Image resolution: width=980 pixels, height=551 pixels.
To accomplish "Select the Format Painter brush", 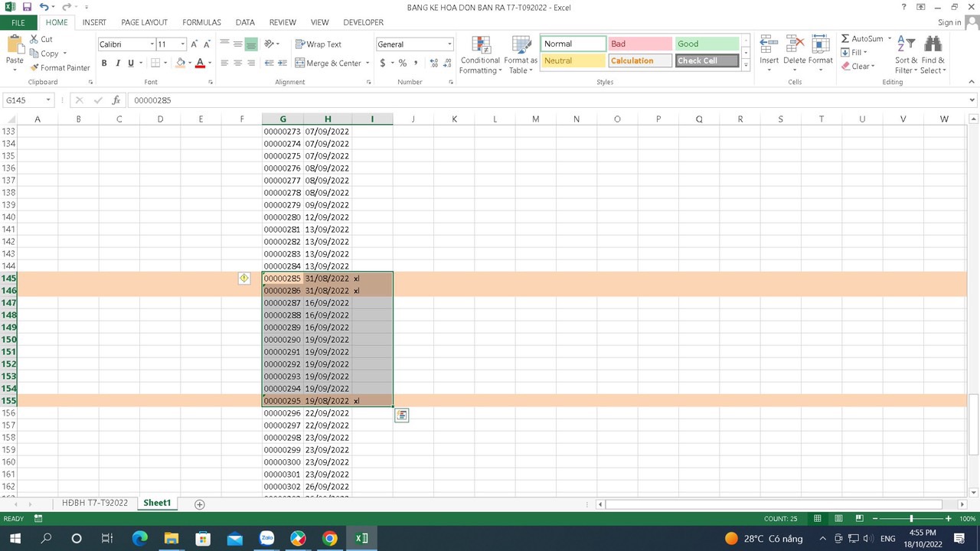I will click(60, 67).
